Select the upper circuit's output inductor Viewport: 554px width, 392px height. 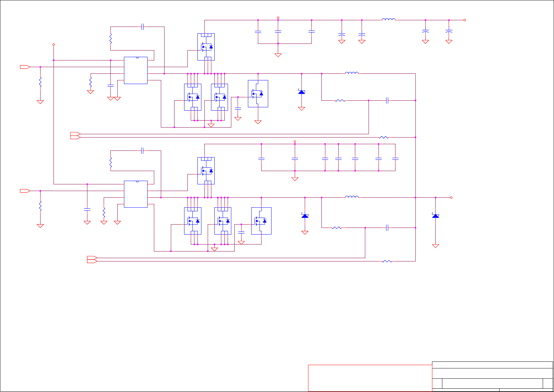pyautogui.click(x=352, y=73)
